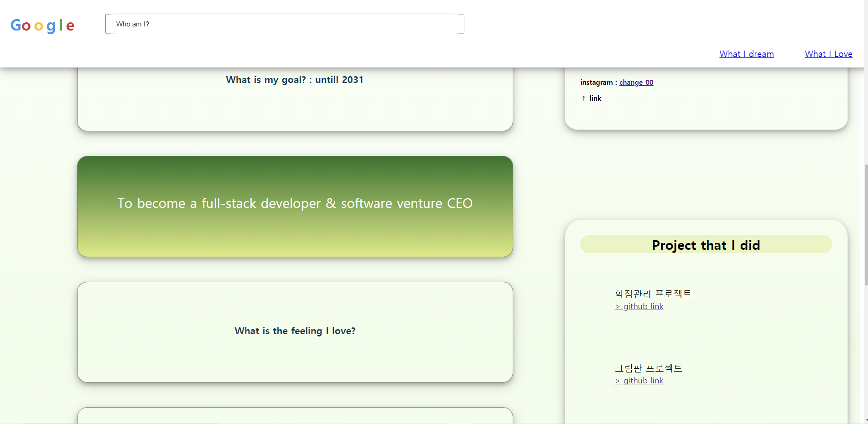868x424 pixels.
Task: Click the green gradient answer panel
Action: 295,228
